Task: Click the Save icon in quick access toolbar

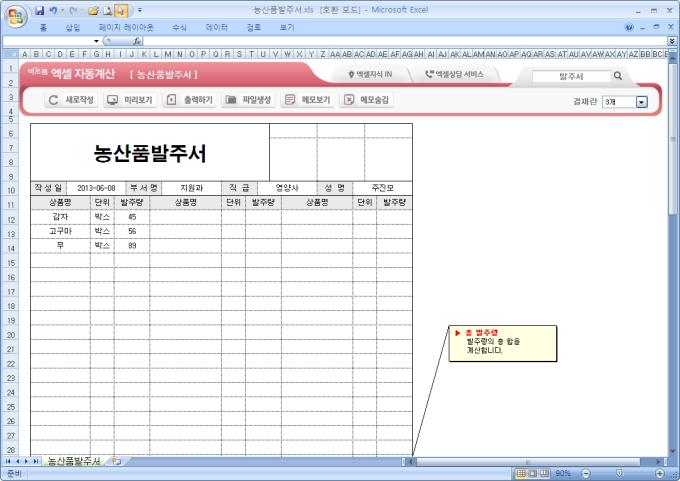Action: 39,10
